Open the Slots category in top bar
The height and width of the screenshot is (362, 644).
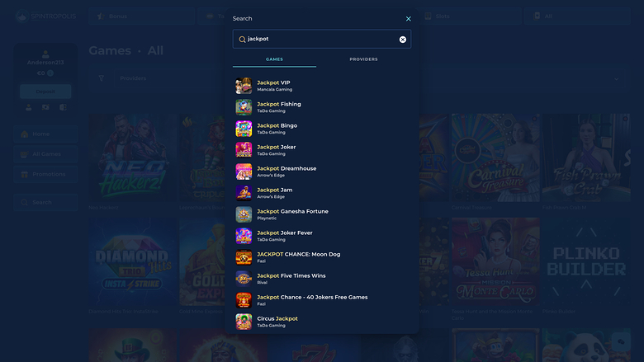pos(470,16)
